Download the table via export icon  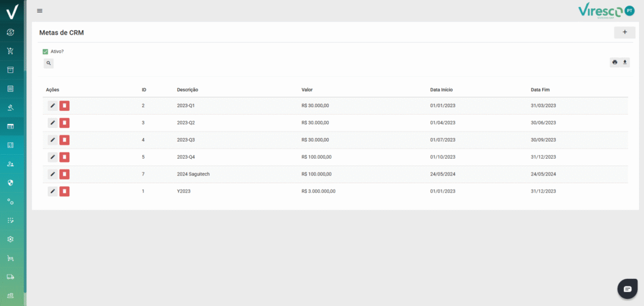625,62
